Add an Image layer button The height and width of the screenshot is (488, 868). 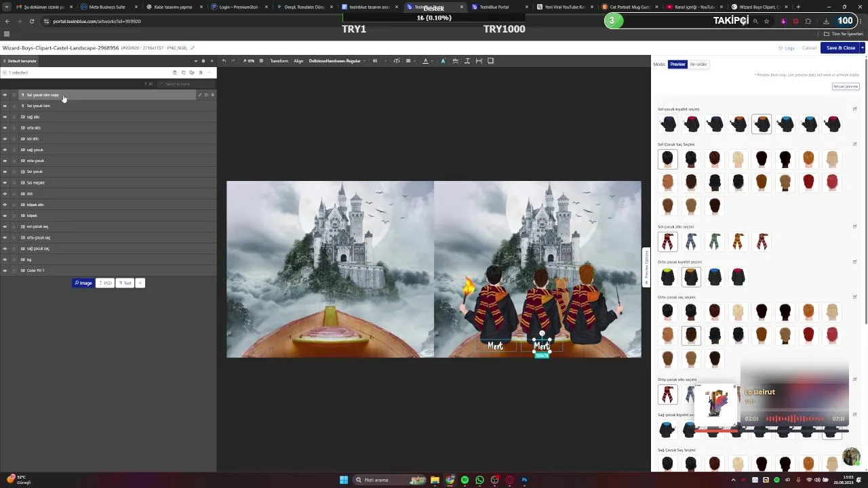(x=83, y=283)
